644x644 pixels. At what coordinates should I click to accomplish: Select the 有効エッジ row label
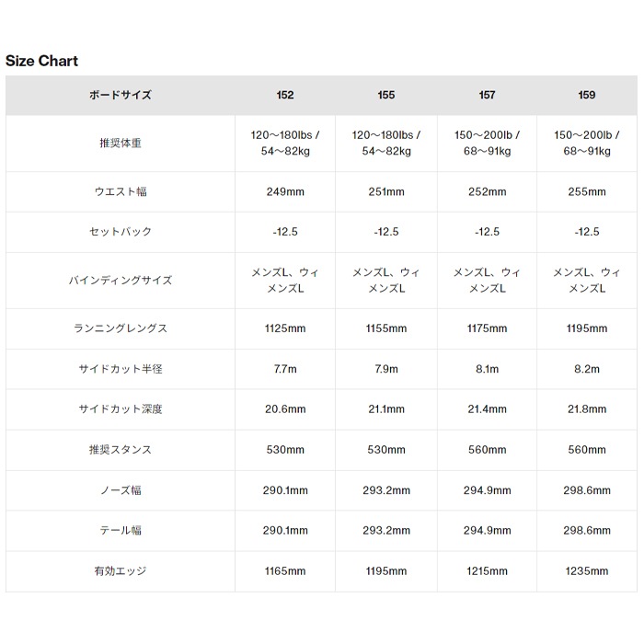(121, 571)
